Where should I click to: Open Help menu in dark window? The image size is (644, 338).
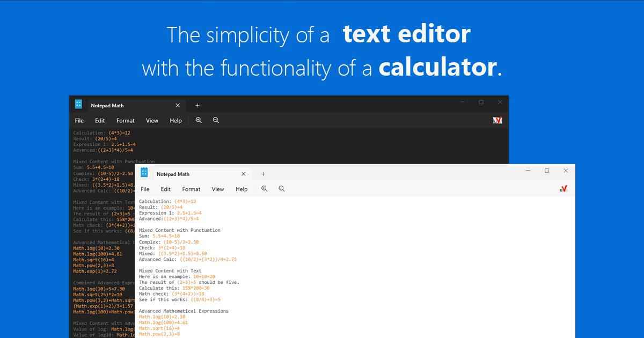coord(176,121)
